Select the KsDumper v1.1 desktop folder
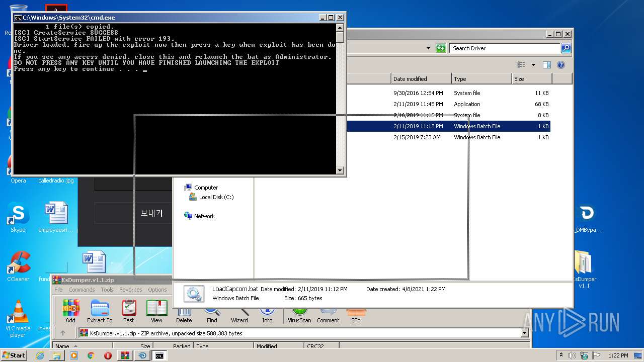The image size is (644, 362). pos(584,269)
